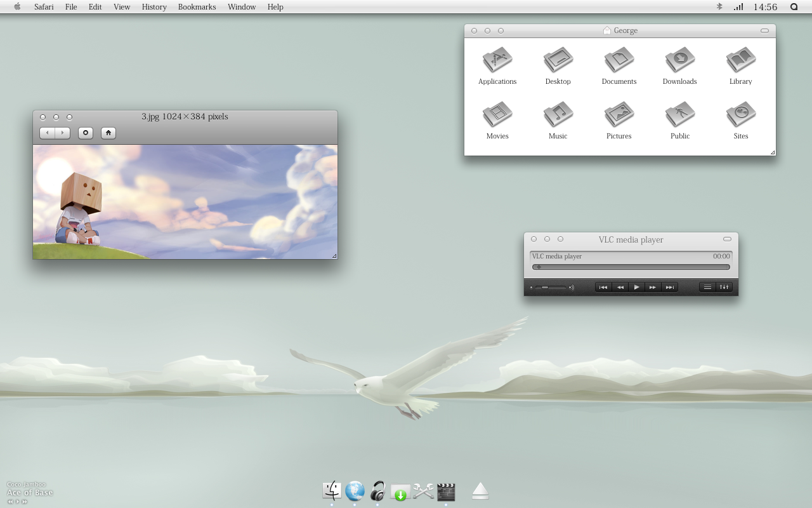Open the File menu
The image size is (812, 508).
[71, 7]
